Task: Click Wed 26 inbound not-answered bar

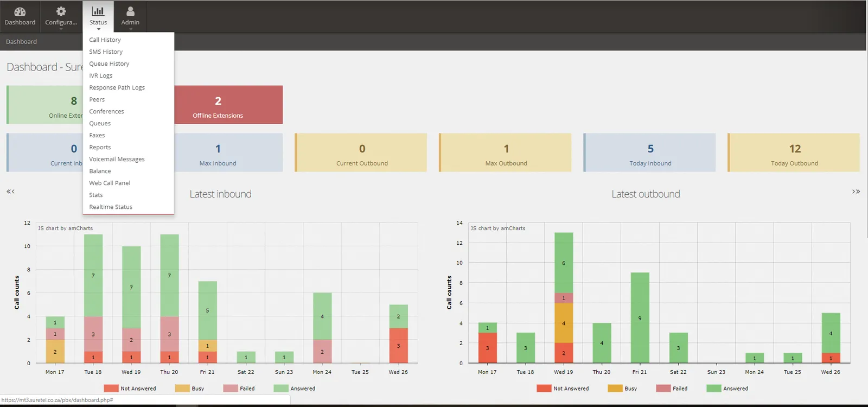Action: tap(399, 346)
